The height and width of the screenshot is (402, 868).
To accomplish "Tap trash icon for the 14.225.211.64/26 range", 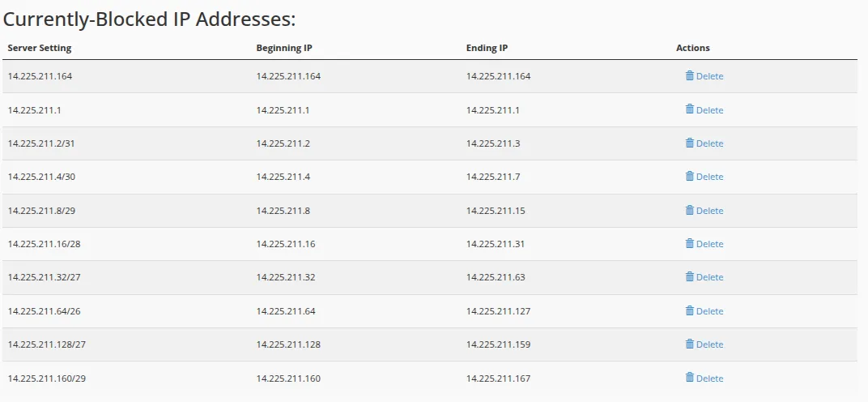I will 690,310.
